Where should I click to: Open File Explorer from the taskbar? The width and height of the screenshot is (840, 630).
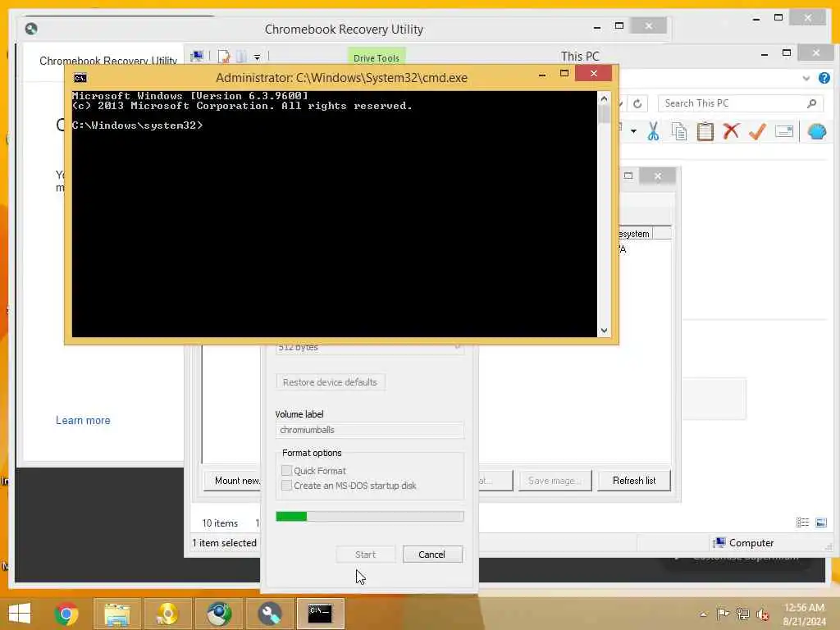[116, 614]
